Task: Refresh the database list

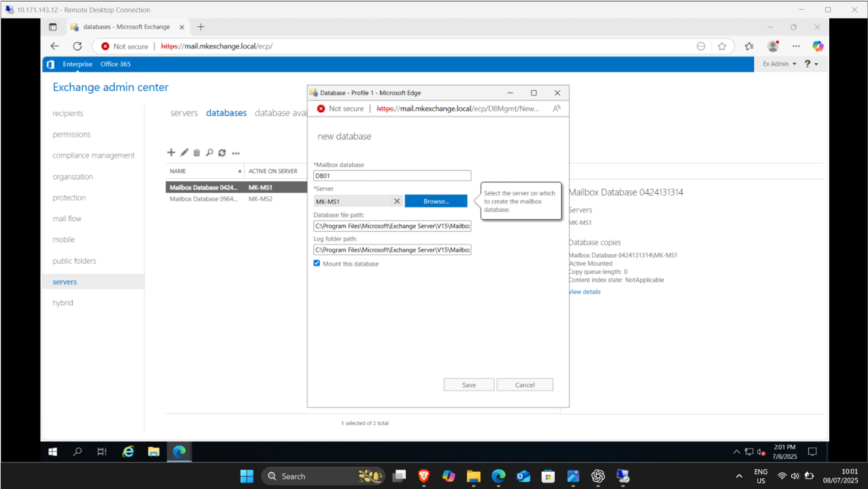Action: click(222, 153)
